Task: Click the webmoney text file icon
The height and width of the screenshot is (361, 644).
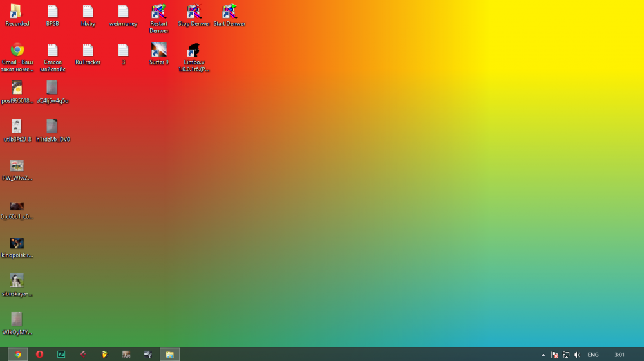Action: pos(123,12)
